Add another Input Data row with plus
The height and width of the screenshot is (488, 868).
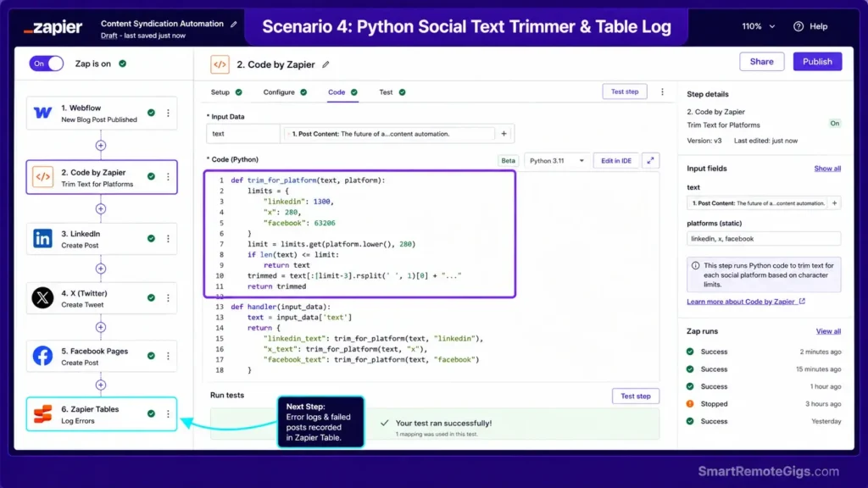point(504,134)
